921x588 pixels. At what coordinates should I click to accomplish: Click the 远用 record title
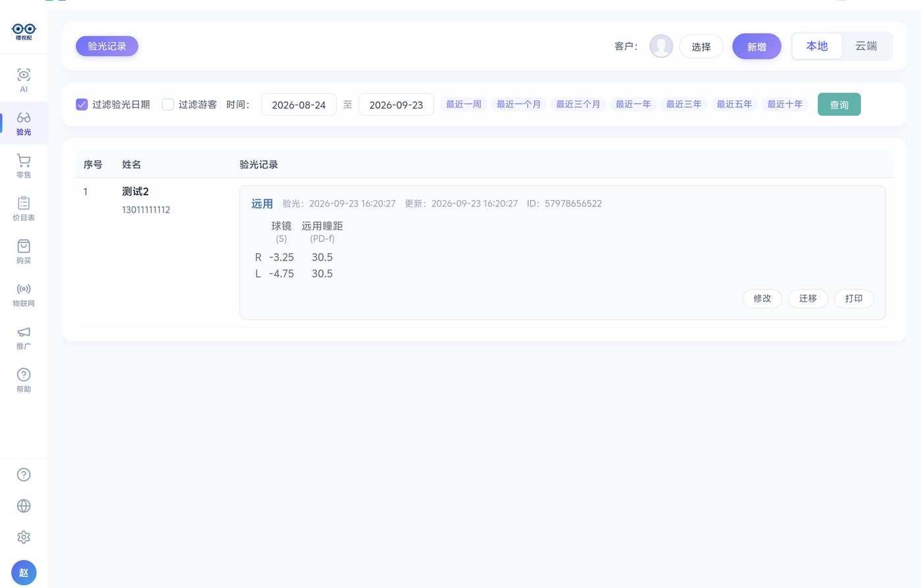262,204
